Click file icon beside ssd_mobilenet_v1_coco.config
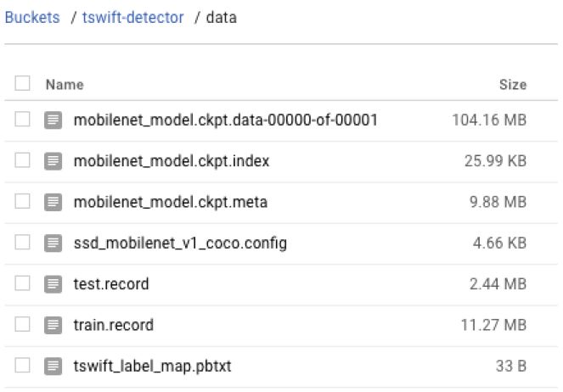The width and height of the screenshot is (563, 392). tap(53, 244)
